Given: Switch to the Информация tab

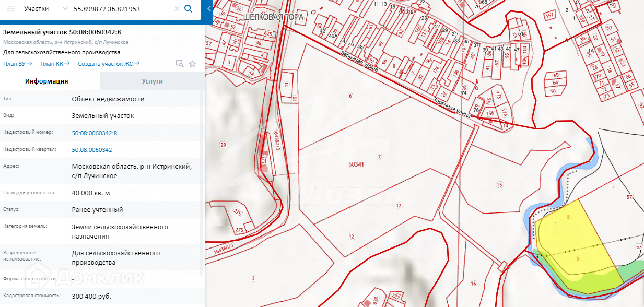Looking at the screenshot, I should coord(46,81).
